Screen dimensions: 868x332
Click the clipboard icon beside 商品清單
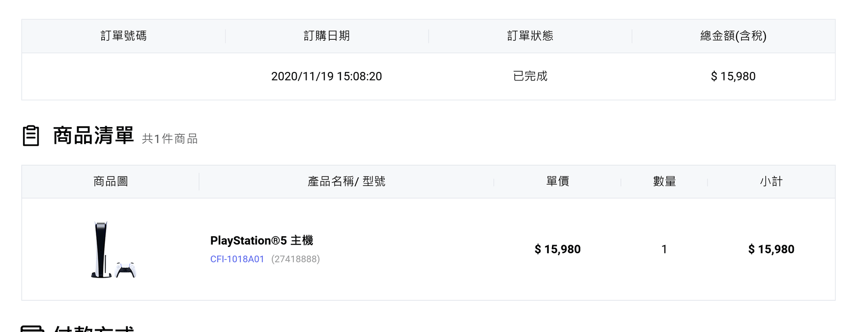coord(31,136)
